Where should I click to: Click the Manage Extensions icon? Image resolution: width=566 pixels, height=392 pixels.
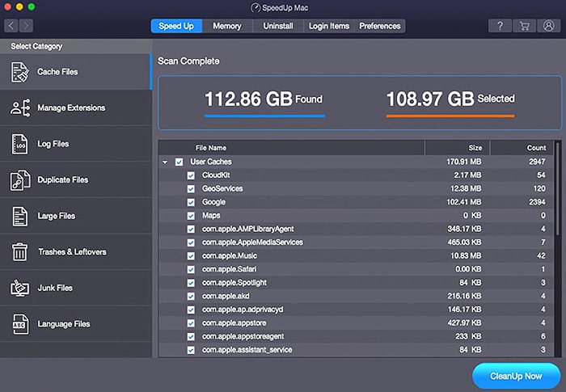20,107
